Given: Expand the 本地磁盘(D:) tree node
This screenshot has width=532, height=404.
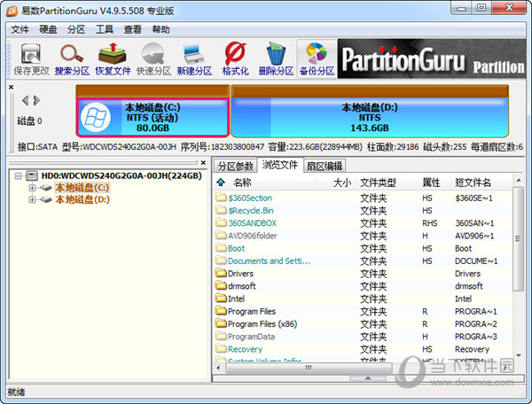Looking at the screenshot, I should click(x=32, y=200).
